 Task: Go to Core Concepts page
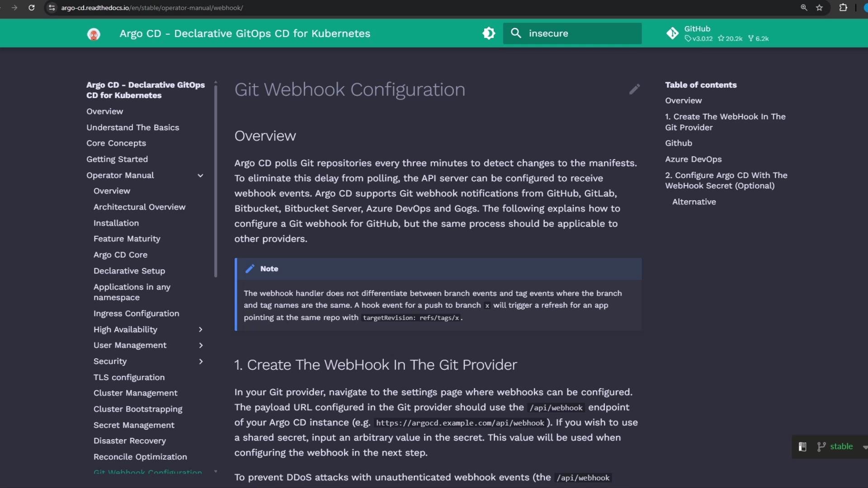tap(116, 143)
